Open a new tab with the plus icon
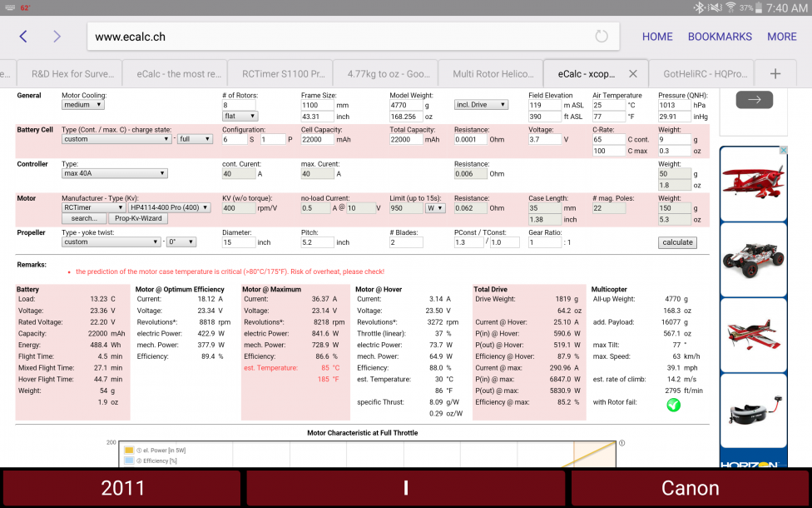 pos(775,73)
